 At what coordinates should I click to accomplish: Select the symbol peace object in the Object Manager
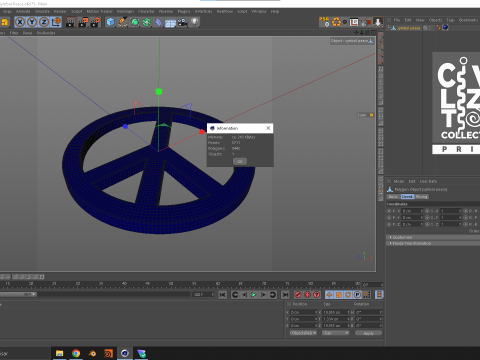(409, 28)
